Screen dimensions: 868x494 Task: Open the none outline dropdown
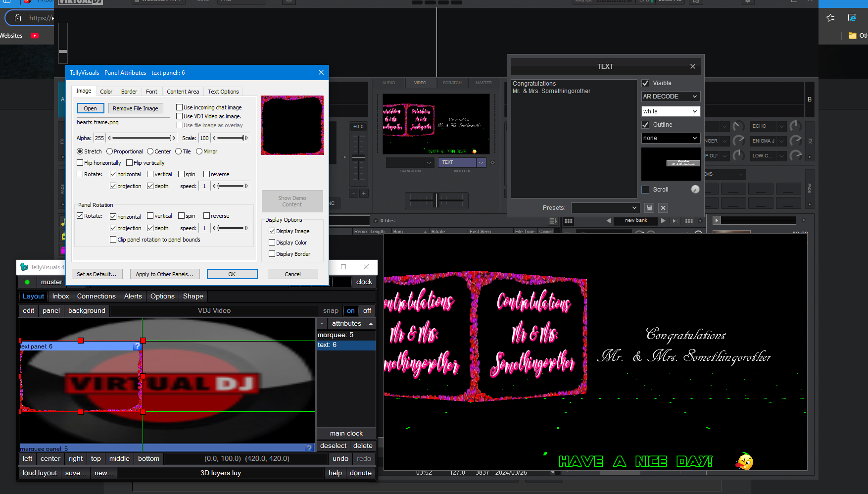671,138
